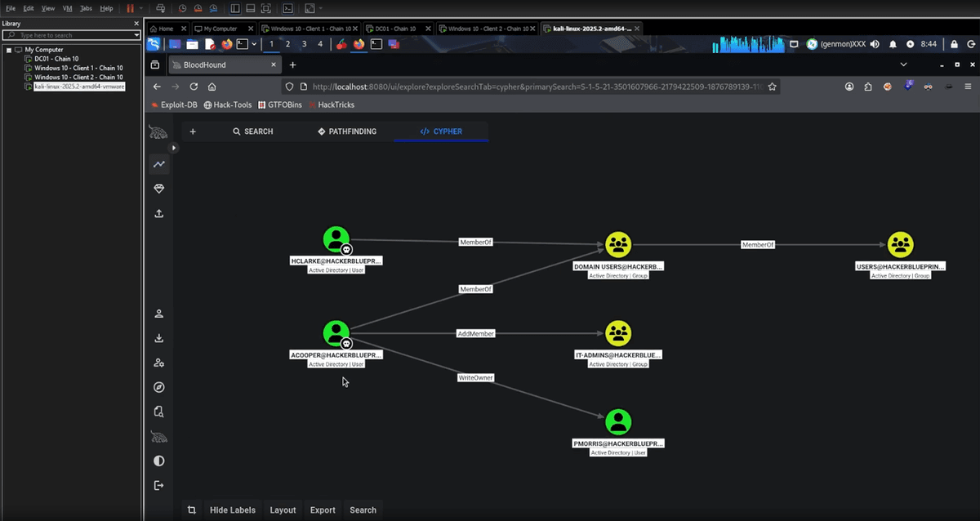Viewport: 980px width, 521px height.
Task: Click Hide Labels button
Action: click(233, 510)
